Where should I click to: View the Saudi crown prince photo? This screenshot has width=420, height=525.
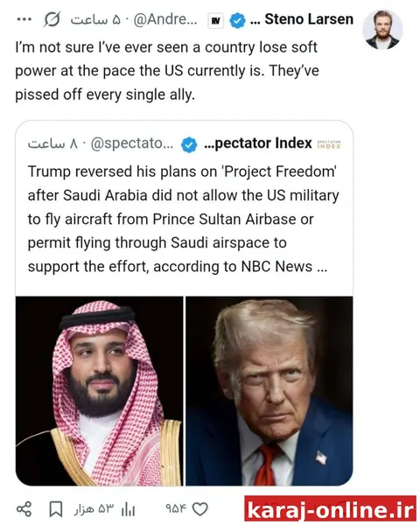click(x=99, y=391)
